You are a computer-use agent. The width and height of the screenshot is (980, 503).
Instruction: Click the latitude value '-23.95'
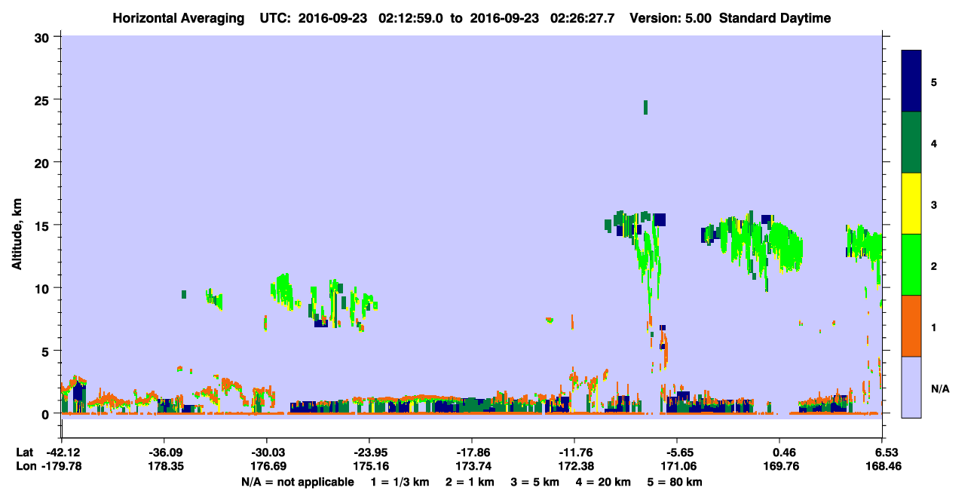pyautogui.click(x=369, y=452)
